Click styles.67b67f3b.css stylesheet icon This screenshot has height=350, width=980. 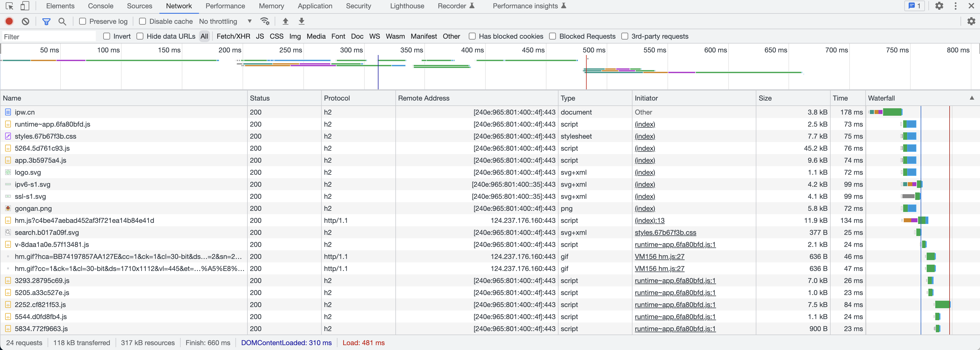[x=8, y=136]
